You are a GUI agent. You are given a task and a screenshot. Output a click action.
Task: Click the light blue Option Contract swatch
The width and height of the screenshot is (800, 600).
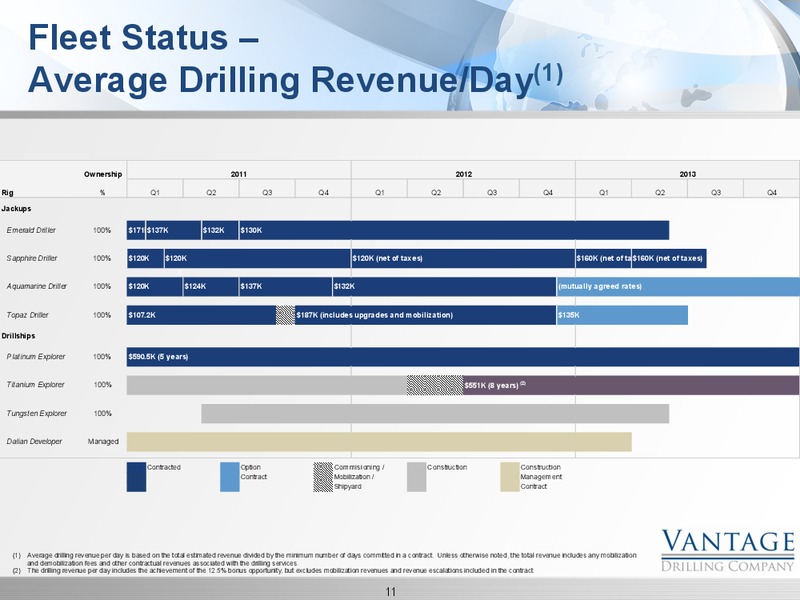tap(230, 477)
